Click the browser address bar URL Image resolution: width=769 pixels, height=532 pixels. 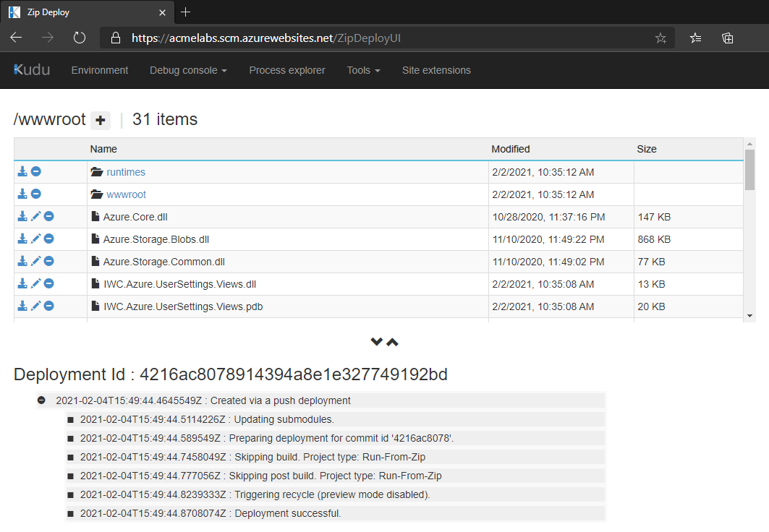[266, 38]
